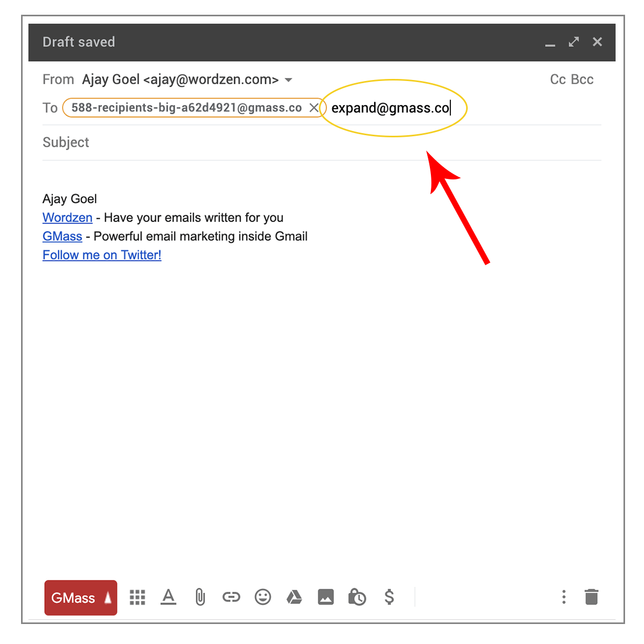Select the 588-recipients-big gmass.co chip

(187, 108)
